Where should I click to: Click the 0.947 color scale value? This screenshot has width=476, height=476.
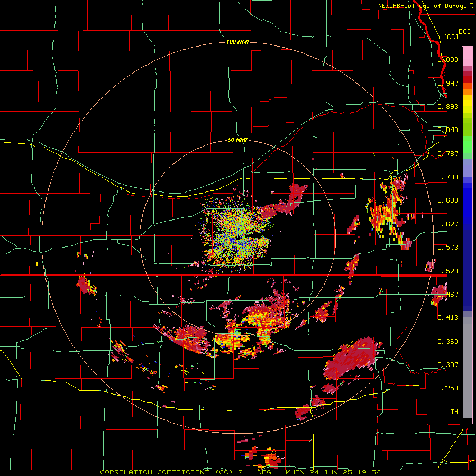pyautogui.click(x=448, y=83)
